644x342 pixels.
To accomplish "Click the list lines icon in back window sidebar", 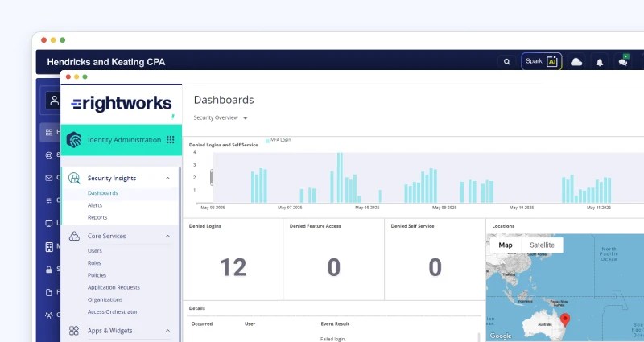I will (x=49, y=200).
